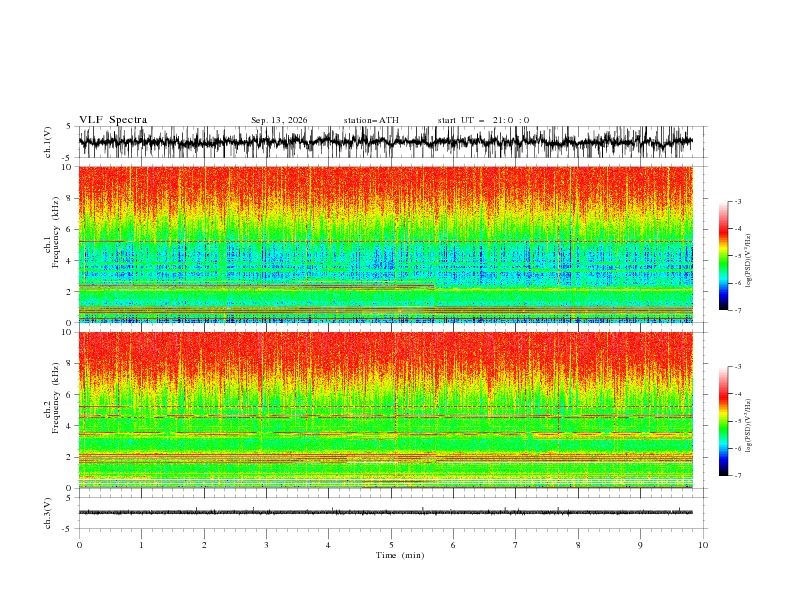Click the ch.1 waveform trace at top
The image size is (792, 612).
click(x=385, y=142)
